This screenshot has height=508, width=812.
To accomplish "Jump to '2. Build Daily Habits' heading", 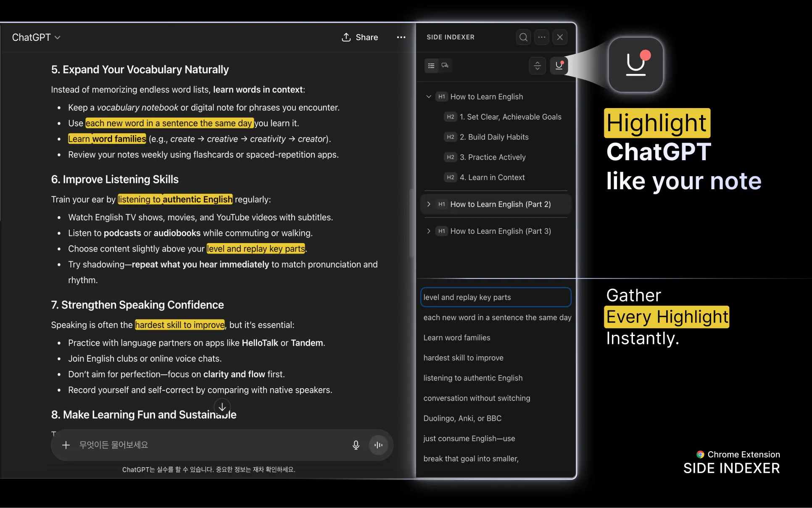I will tap(494, 137).
